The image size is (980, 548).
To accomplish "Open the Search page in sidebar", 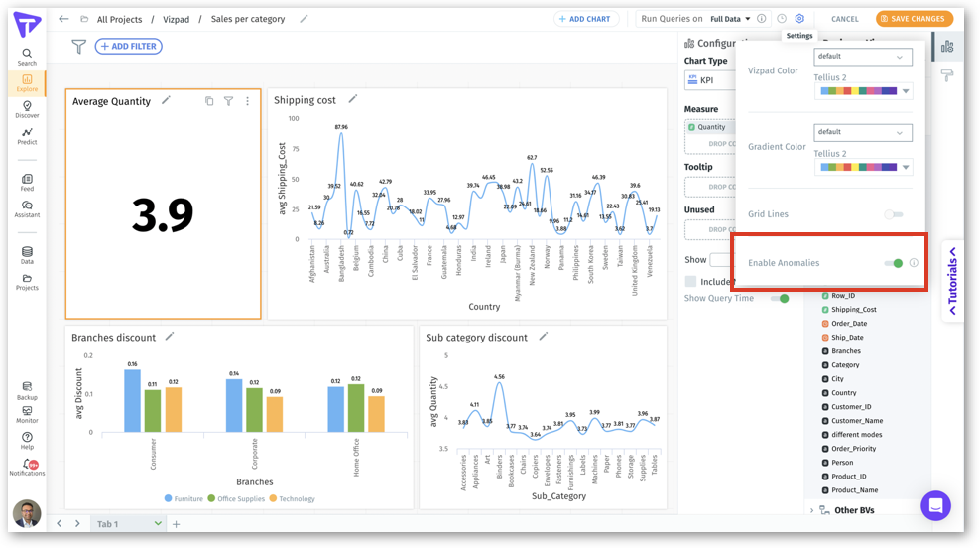I will [x=27, y=57].
